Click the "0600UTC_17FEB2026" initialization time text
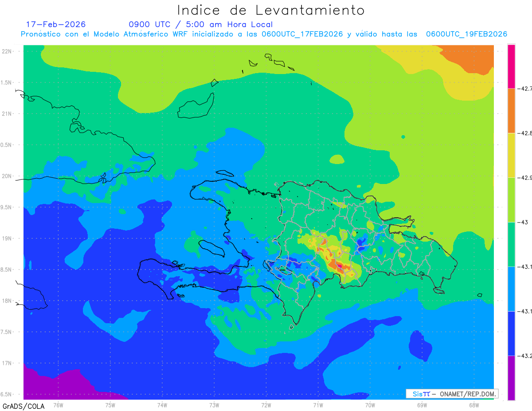 302,34
